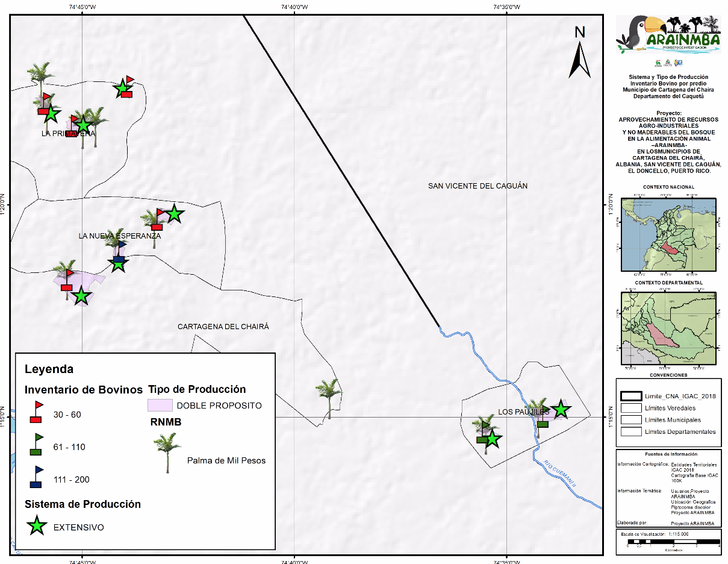The width and height of the screenshot is (728, 564).
Task: Click the LA NUEVA ESPERANZA map label
Action: [x=120, y=236]
